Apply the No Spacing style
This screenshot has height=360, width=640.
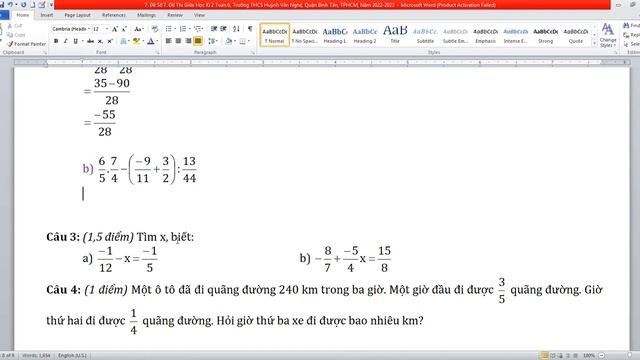[304, 35]
